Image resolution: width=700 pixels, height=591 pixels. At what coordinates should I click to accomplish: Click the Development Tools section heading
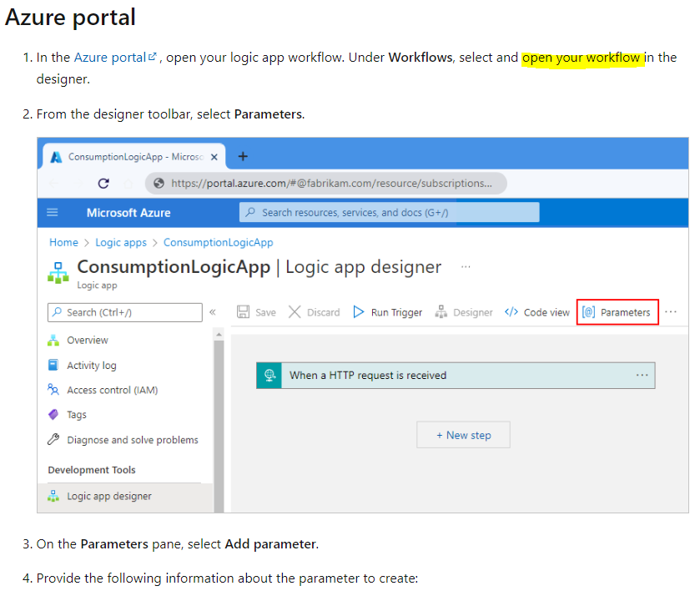92,470
